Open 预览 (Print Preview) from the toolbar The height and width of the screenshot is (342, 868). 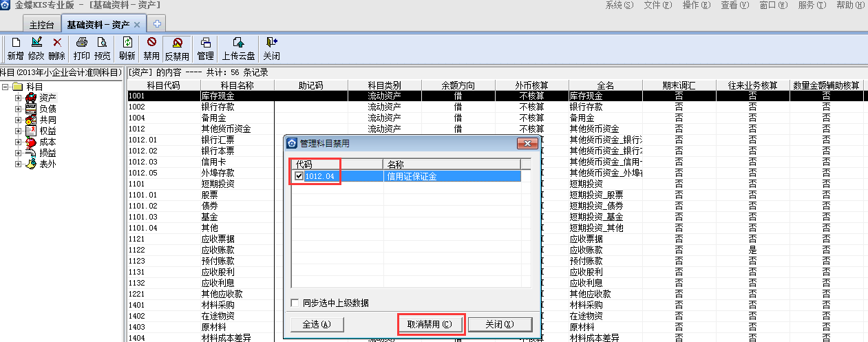[102, 48]
